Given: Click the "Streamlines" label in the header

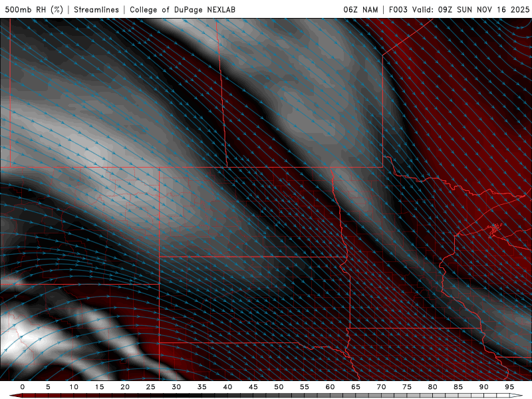Looking at the screenshot, I should [x=96, y=9].
